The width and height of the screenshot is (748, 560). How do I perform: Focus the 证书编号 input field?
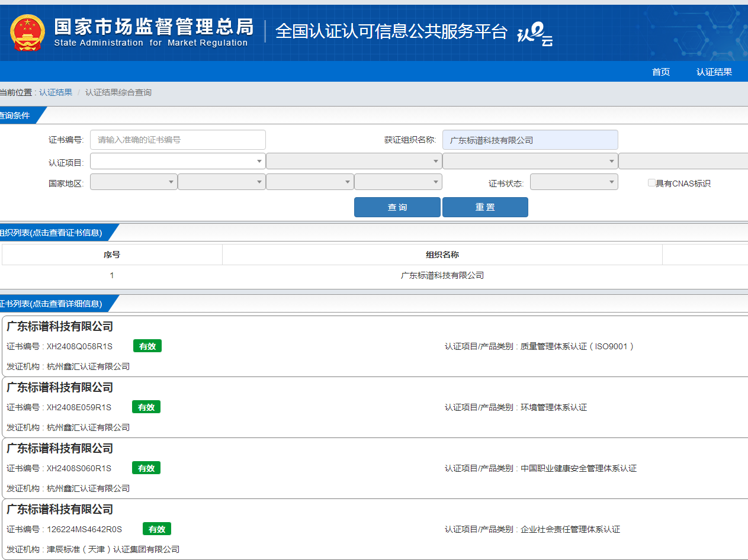178,140
